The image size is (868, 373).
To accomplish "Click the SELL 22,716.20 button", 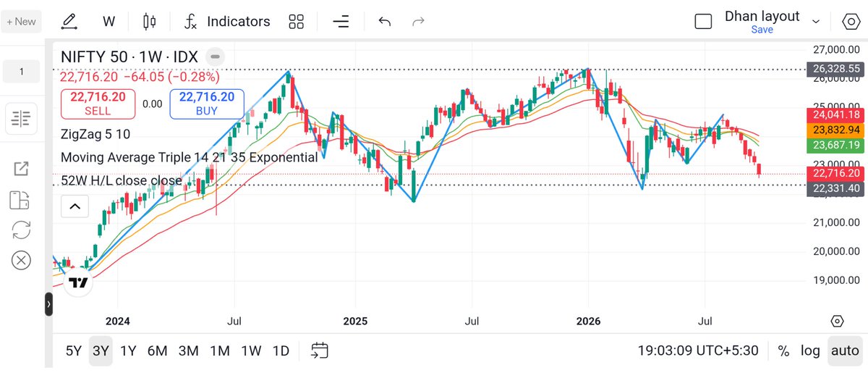I will pyautogui.click(x=98, y=104).
